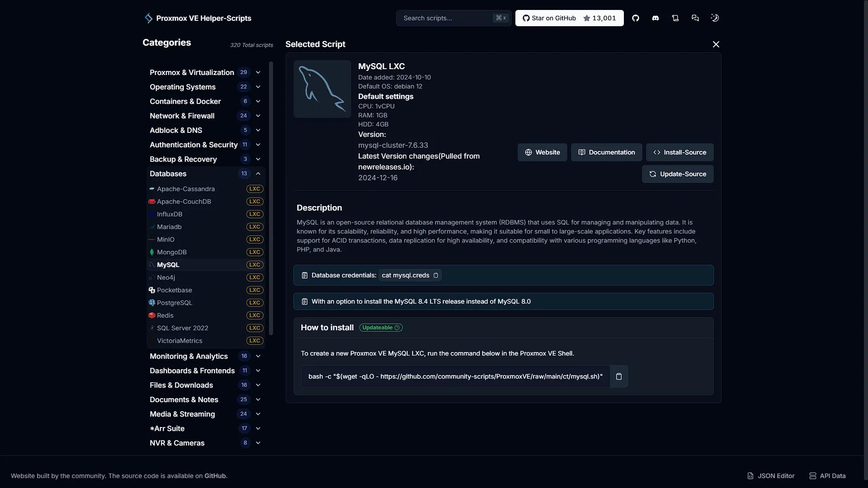Open the GitHub icon in header

point(636,18)
